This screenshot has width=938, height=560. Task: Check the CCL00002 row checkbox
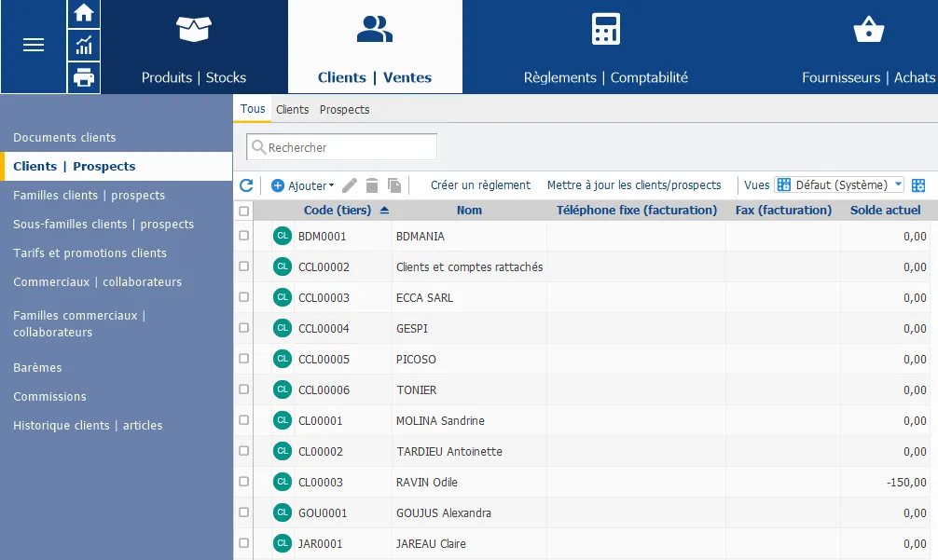coord(243,266)
